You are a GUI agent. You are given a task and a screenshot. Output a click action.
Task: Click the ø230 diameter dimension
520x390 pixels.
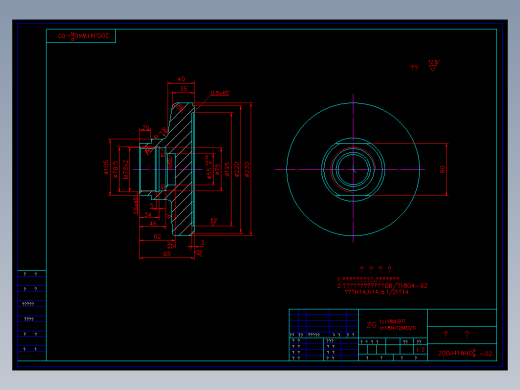[x=247, y=169]
